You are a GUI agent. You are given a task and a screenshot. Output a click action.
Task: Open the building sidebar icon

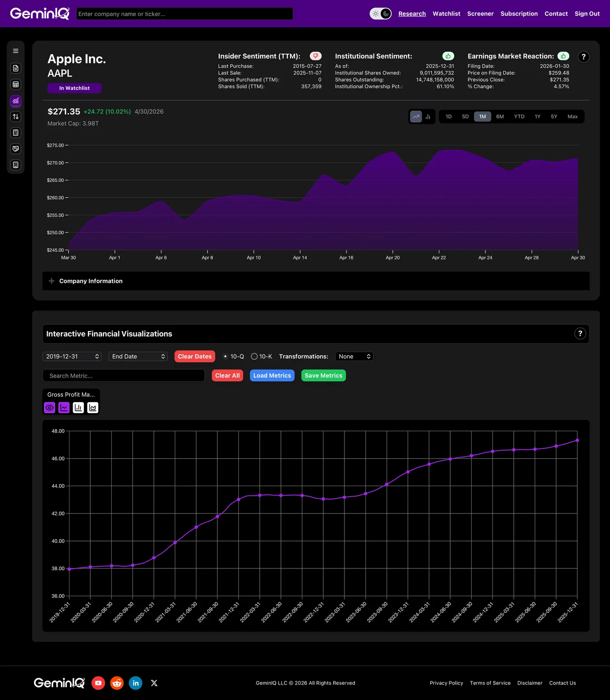point(15,165)
